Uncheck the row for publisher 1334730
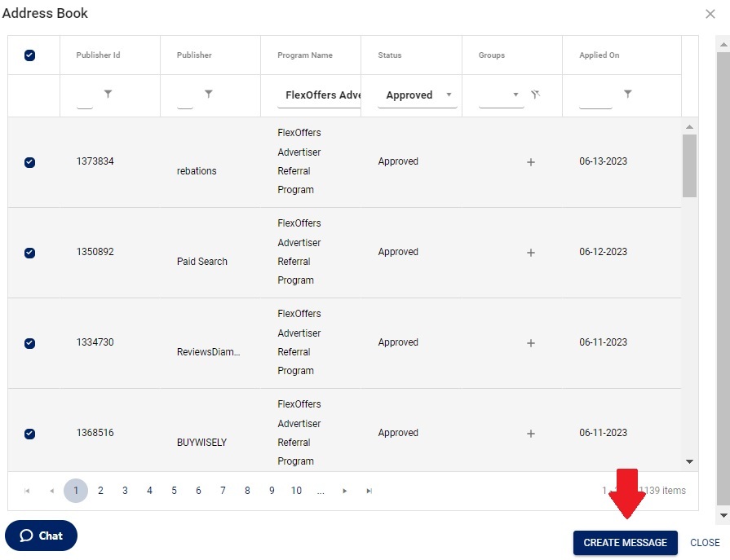 [30, 343]
